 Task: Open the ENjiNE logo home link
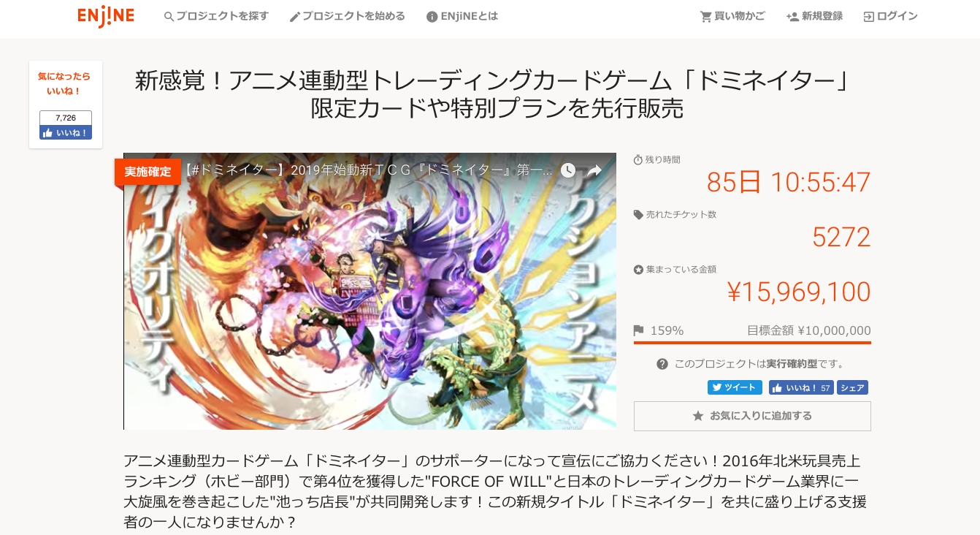point(106,16)
